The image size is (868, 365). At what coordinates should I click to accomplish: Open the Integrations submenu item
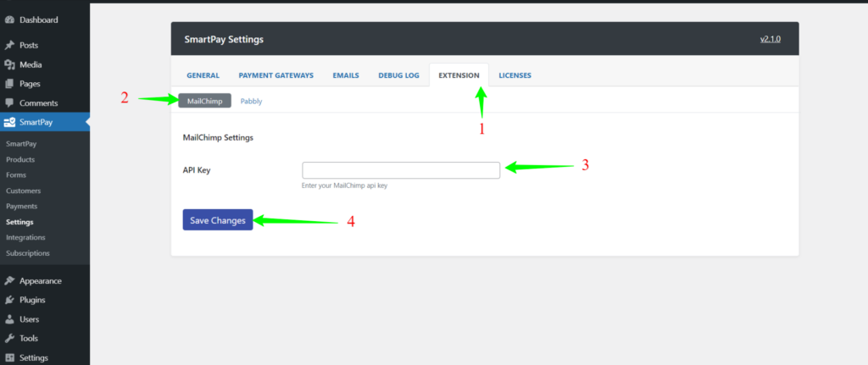click(25, 237)
